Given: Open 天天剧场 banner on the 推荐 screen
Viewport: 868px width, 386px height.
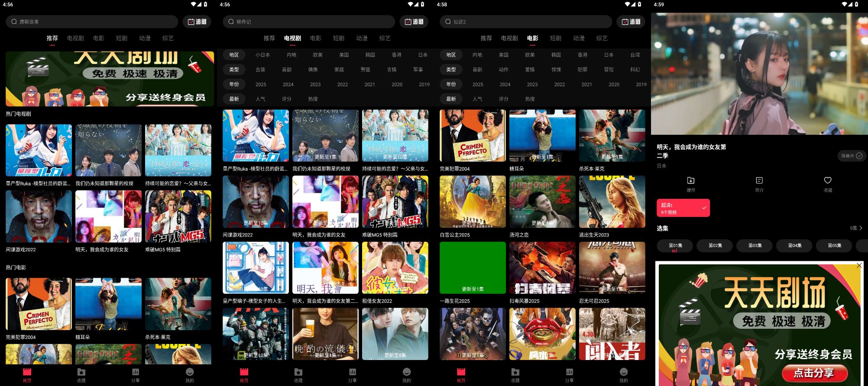Looking at the screenshot, I should pos(110,79).
